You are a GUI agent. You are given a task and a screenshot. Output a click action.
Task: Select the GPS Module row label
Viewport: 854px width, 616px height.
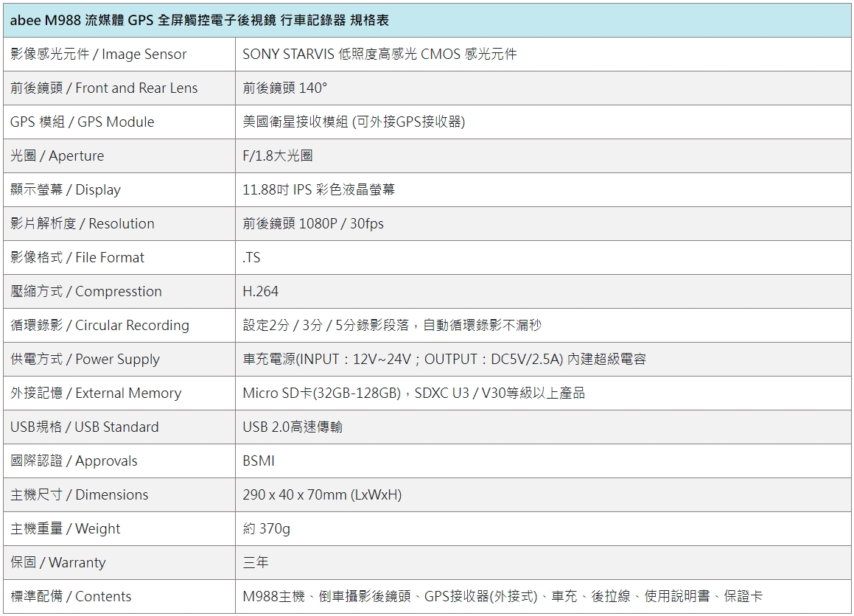click(81, 122)
